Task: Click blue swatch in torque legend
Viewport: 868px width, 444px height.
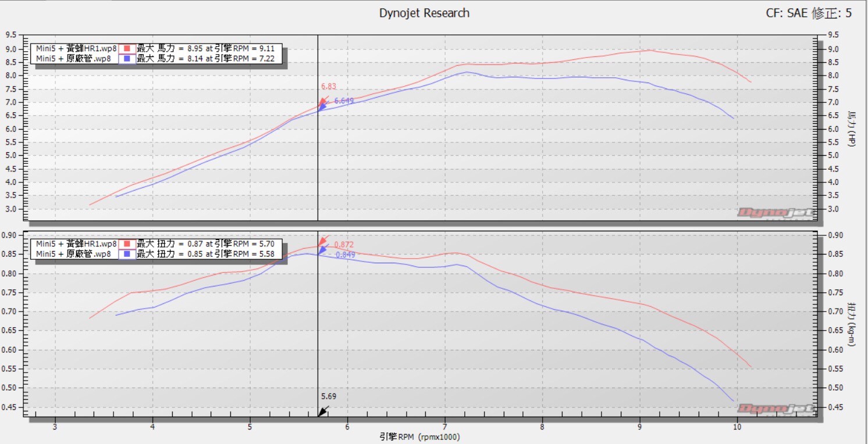Action: click(x=126, y=254)
